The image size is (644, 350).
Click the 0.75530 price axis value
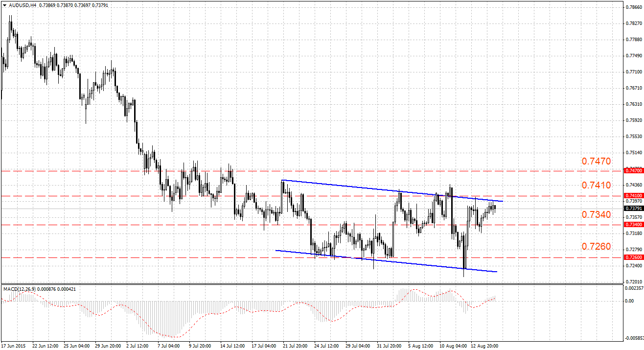634,137
